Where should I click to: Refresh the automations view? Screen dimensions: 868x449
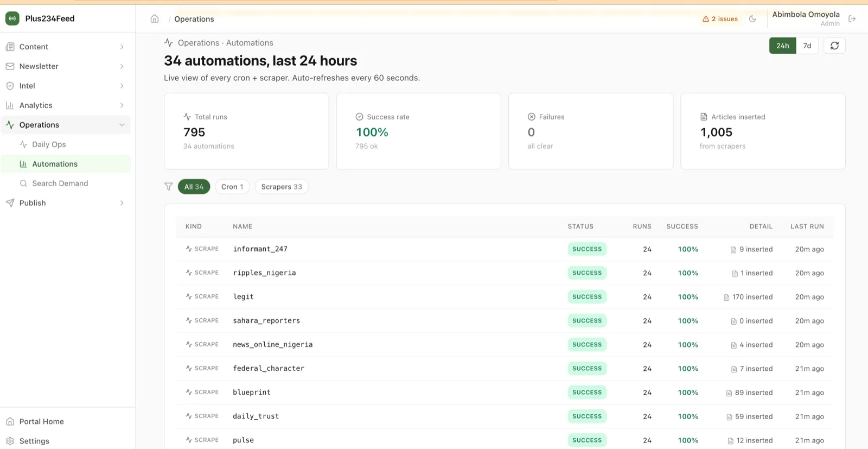coord(834,46)
